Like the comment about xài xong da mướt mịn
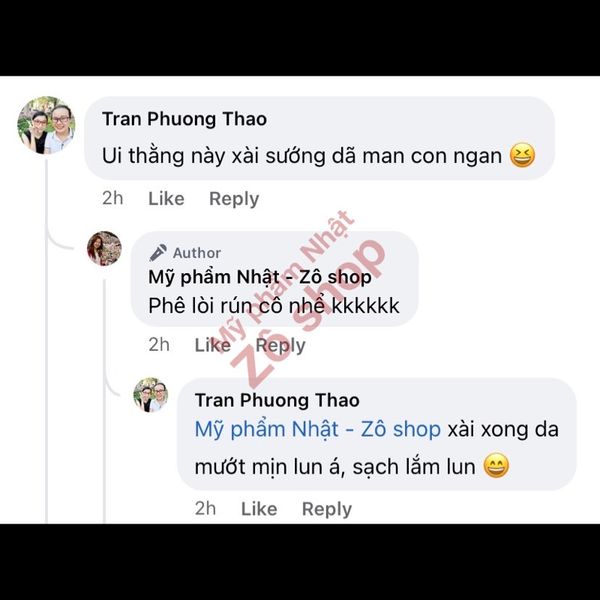 pyautogui.click(x=259, y=509)
